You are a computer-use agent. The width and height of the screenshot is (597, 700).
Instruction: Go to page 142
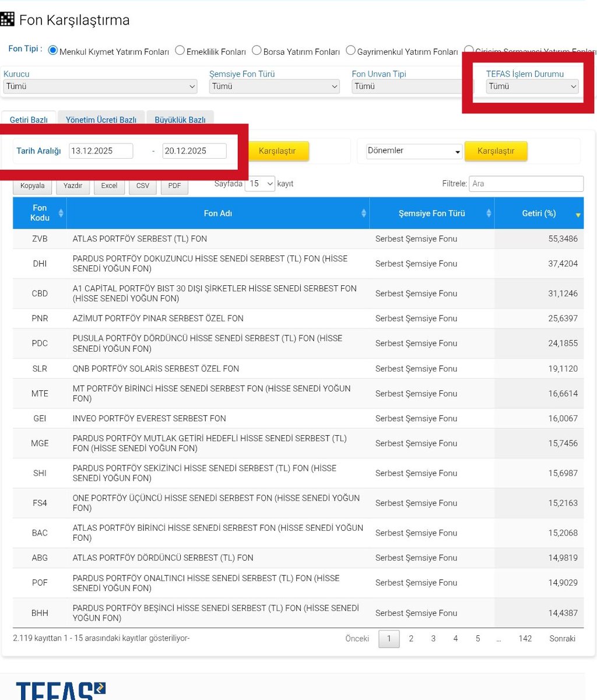[x=525, y=639]
